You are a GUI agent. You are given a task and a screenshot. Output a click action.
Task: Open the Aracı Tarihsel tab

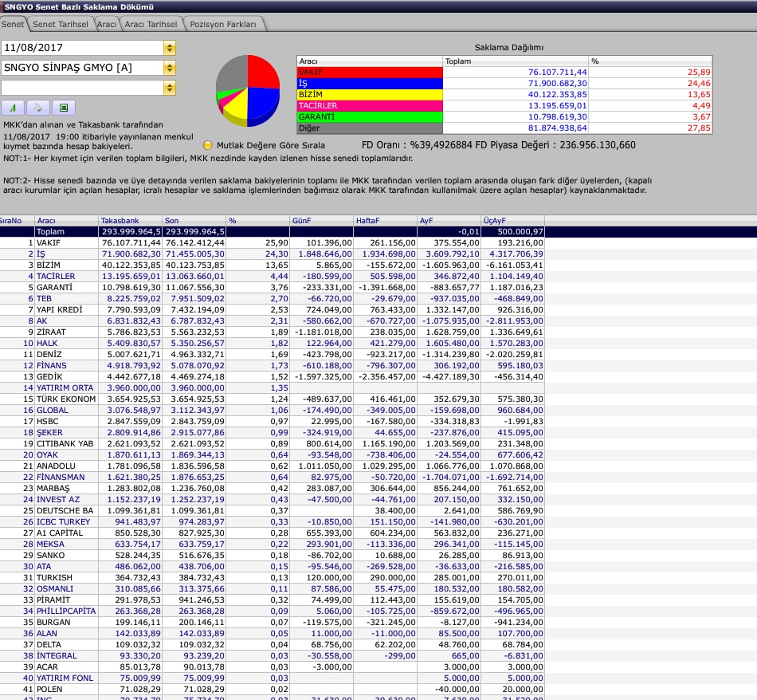click(151, 24)
